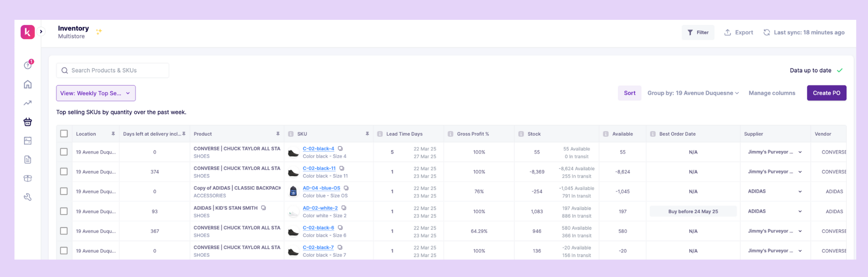Open the View: Weekly Top Se... dropdown
This screenshot has width=868, height=277.
(x=96, y=93)
